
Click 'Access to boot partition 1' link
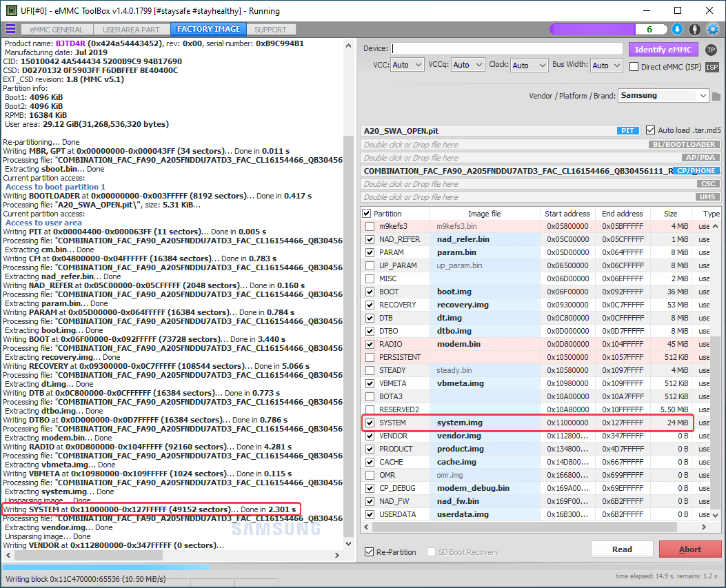click(x=56, y=187)
